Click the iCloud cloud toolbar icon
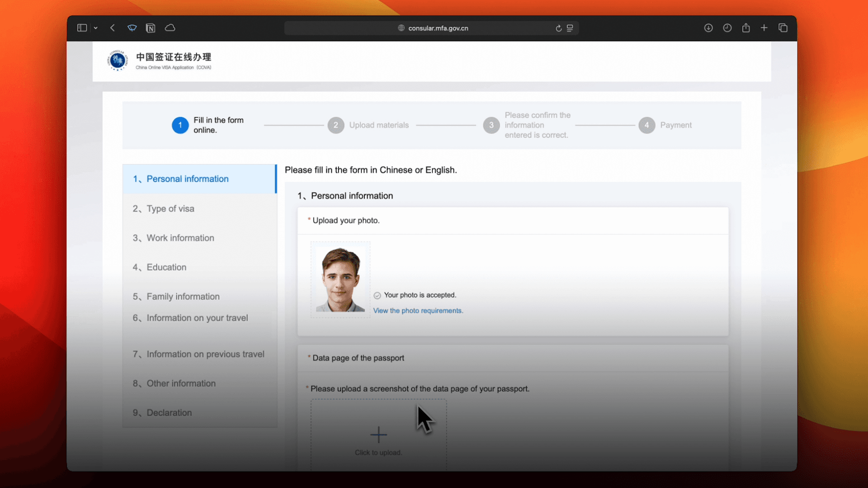 point(170,28)
